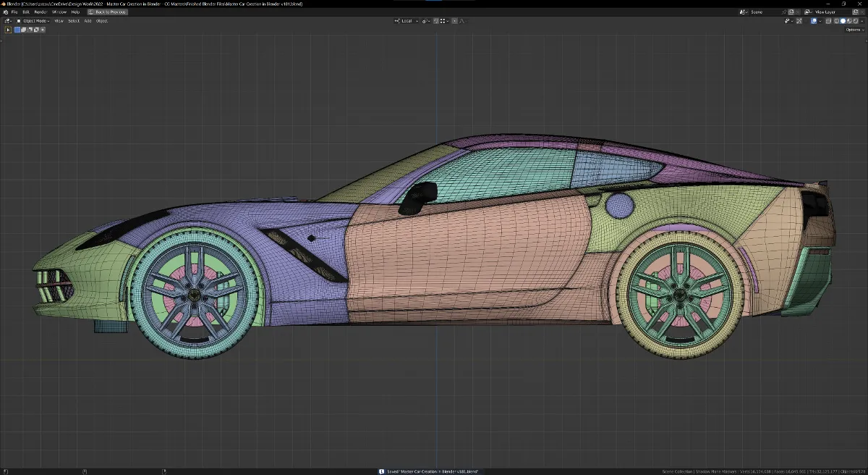Click the Blender logo icon
Screen dimensions: 868x475
5,12
